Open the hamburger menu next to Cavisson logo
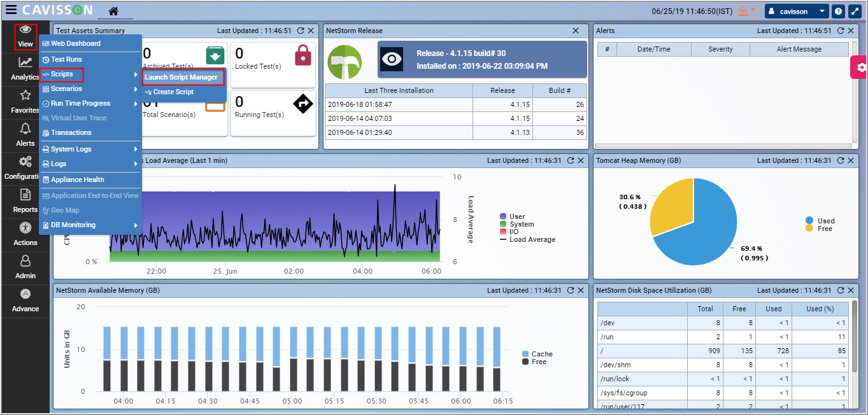The image size is (868, 415). click(11, 10)
